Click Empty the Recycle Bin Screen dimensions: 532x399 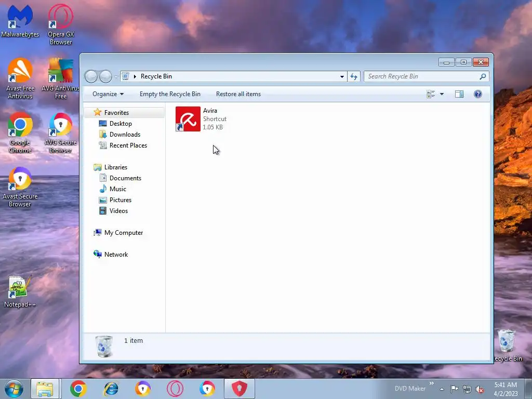click(170, 94)
